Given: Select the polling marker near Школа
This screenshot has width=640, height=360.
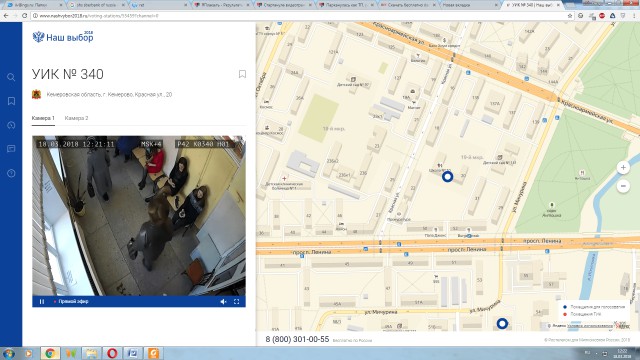Looking at the screenshot, I should (447, 177).
